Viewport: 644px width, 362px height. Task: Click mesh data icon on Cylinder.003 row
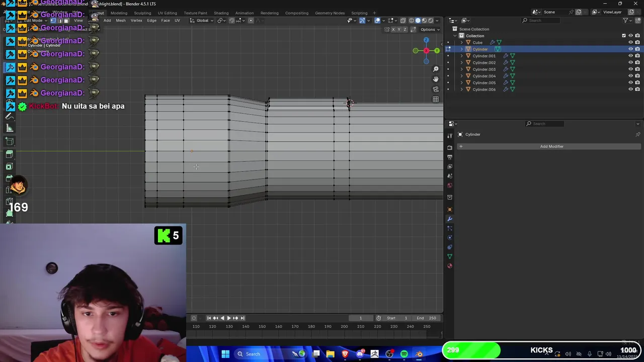(512, 69)
